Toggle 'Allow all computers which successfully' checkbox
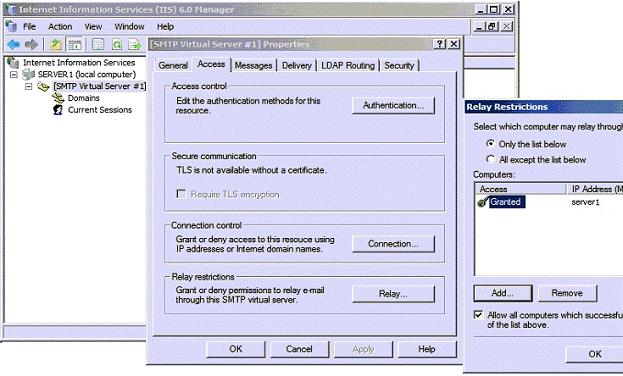Screen dimensions: 623x376 pyautogui.click(x=478, y=315)
